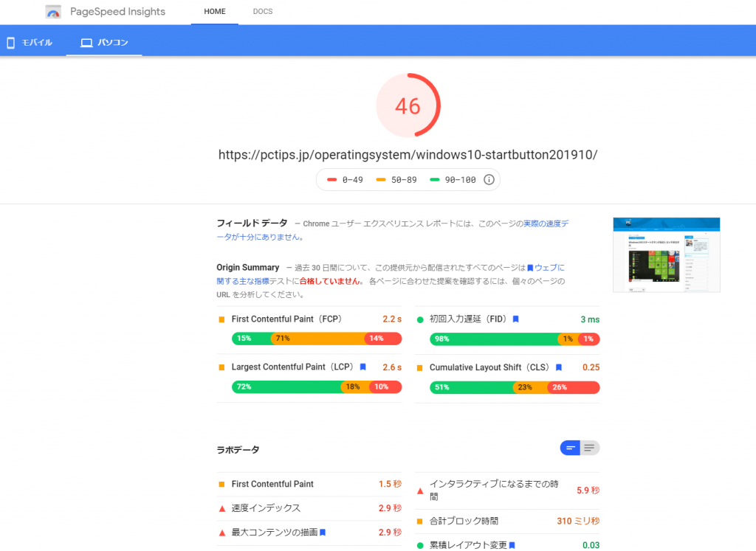Click the bookmark icon next to LCP
Screen dimensions: 756x551
coord(363,367)
